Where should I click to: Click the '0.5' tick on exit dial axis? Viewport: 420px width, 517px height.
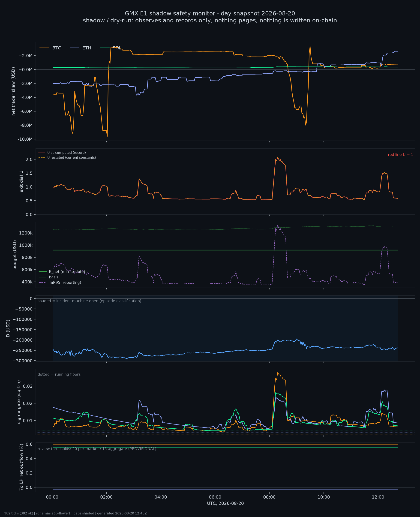[x=29, y=201]
